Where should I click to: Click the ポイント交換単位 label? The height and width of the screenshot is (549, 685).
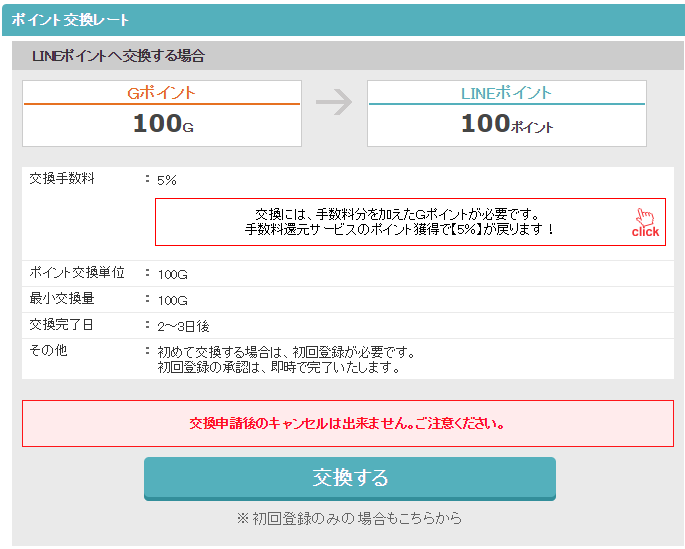[77, 273]
